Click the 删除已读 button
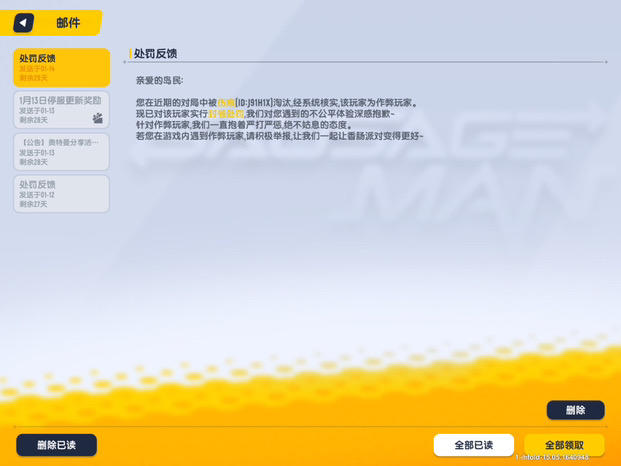This screenshot has width=621, height=466. (57, 445)
